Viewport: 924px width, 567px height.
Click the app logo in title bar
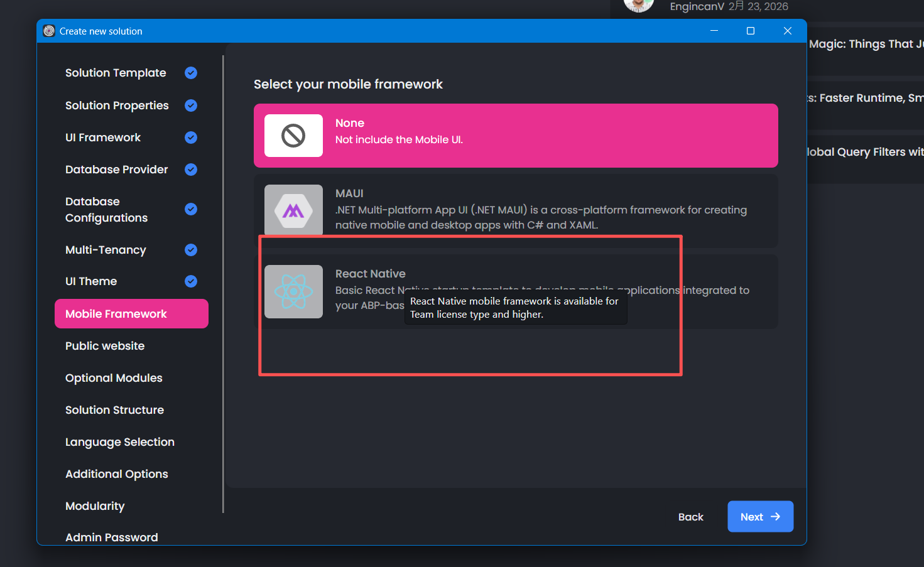(x=49, y=31)
